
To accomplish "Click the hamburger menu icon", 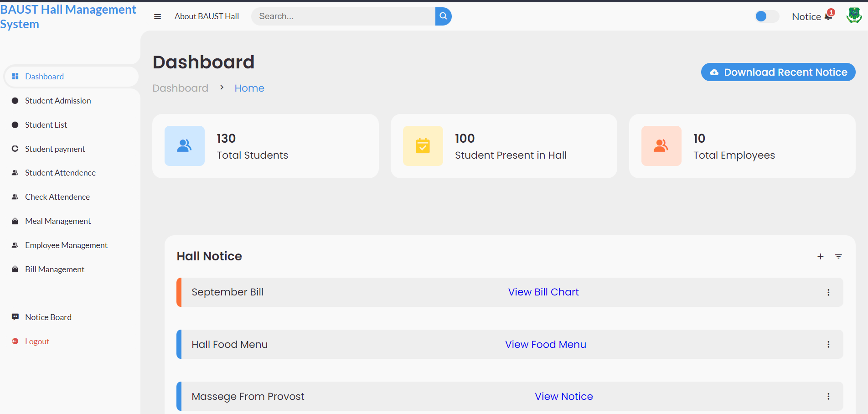I will [x=158, y=17].
